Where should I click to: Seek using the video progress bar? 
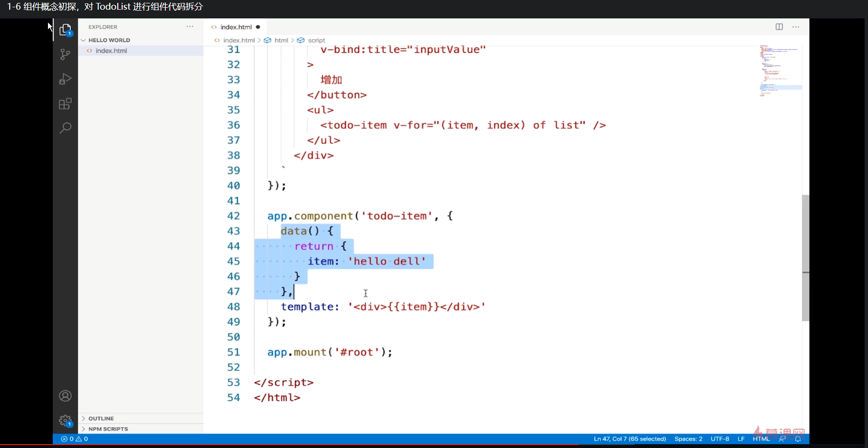point(434,445)
